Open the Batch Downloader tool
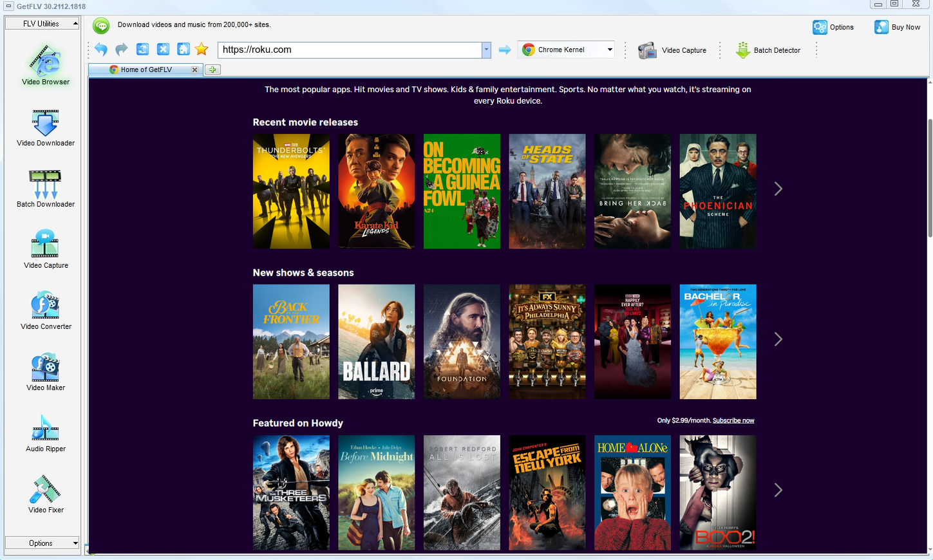Viewport: 933px width, 560px height. (46, 189)
